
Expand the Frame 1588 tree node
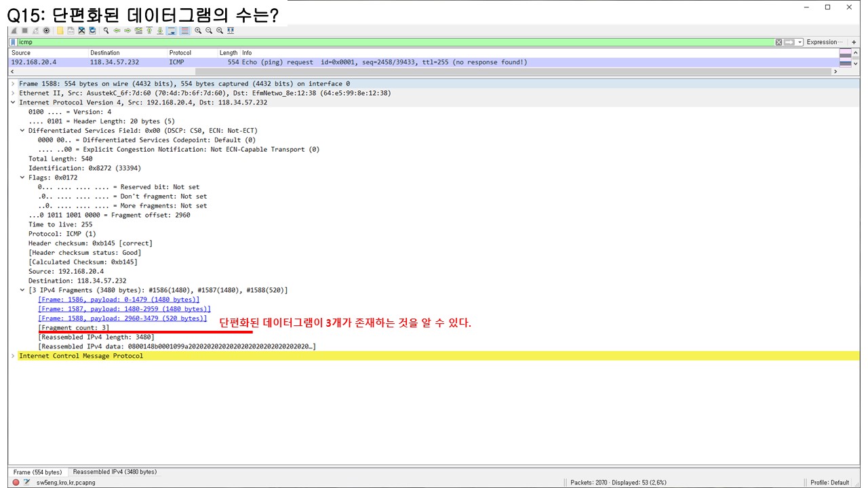pos(13,84)
